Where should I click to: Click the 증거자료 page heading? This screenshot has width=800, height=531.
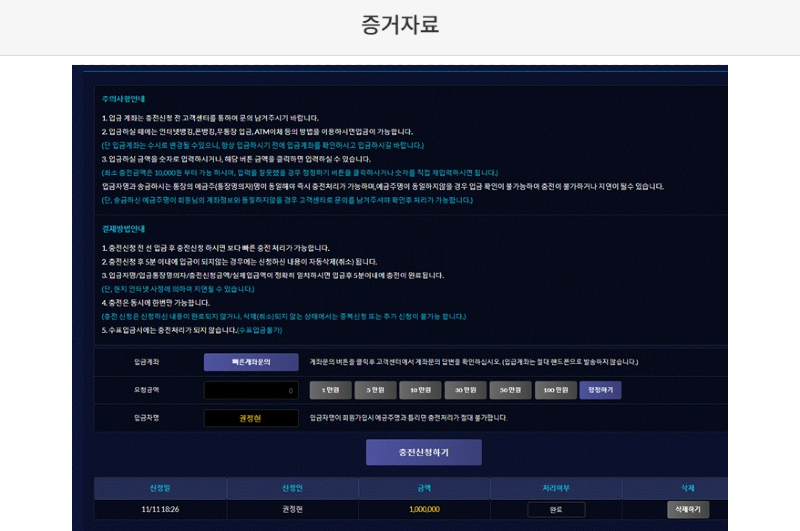click(x=400, y=25)
